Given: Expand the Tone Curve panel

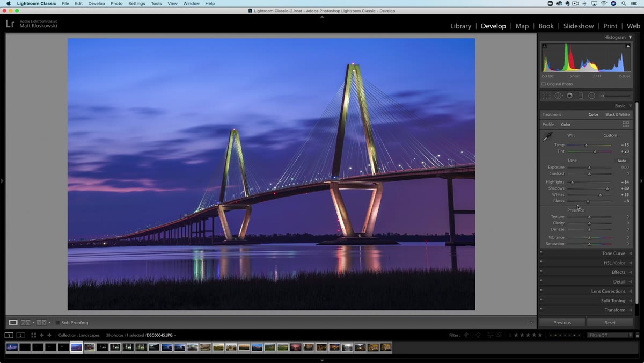Looking at the screenshot, I should click(x=630, y=253).
